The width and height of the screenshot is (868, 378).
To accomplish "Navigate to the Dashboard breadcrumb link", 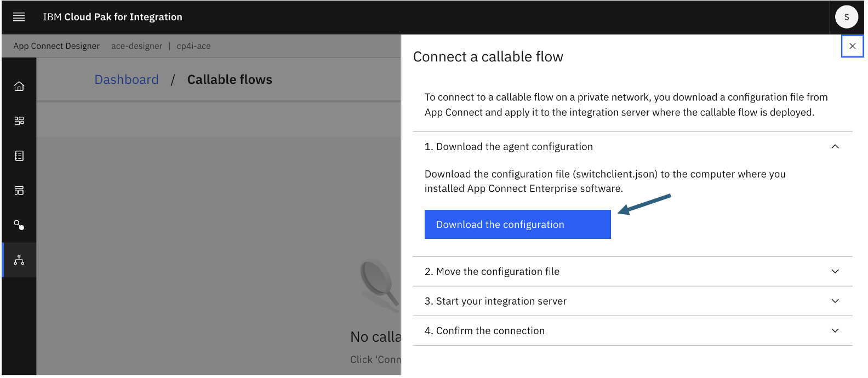I will click(127, 80).
